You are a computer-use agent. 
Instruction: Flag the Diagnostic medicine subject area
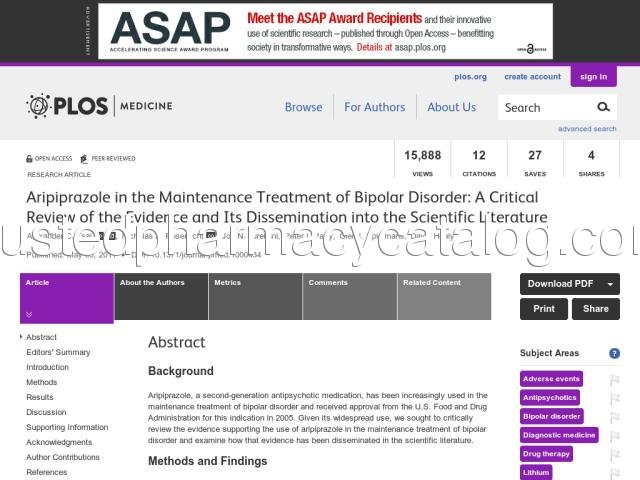tap(614, 436)
